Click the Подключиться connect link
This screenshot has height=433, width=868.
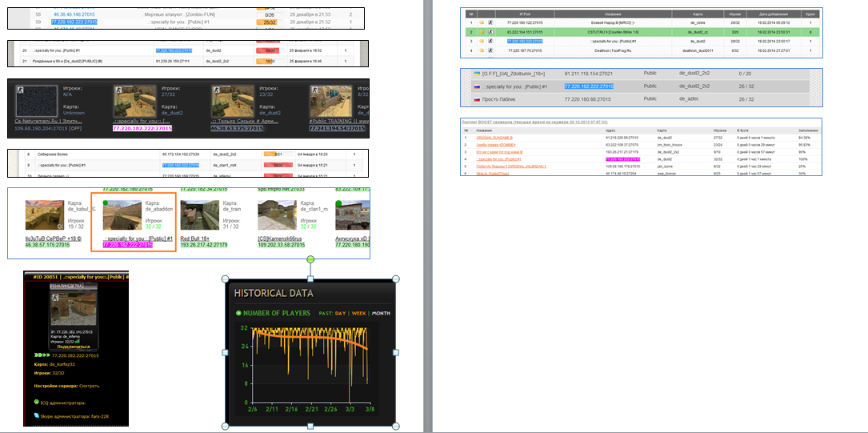click(74, 347)
